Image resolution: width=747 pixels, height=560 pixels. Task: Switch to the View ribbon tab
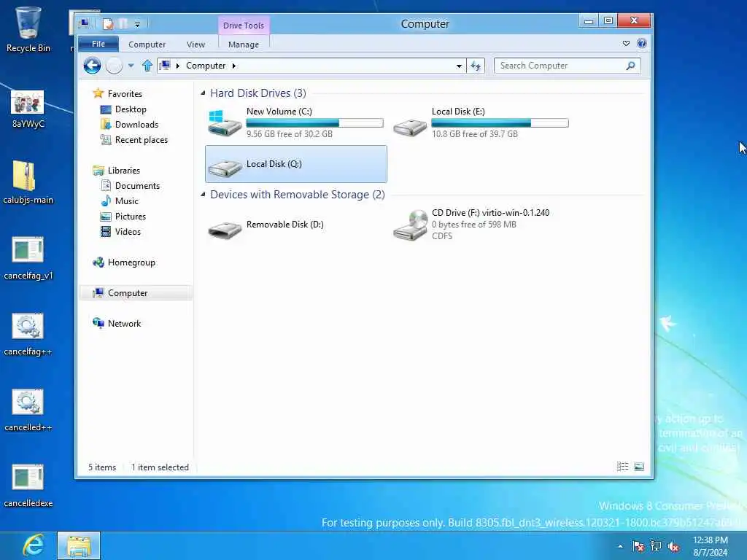tap(196, 44)
